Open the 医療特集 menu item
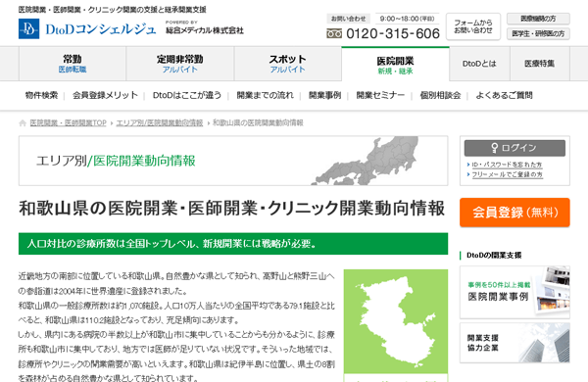 (540, 64)
